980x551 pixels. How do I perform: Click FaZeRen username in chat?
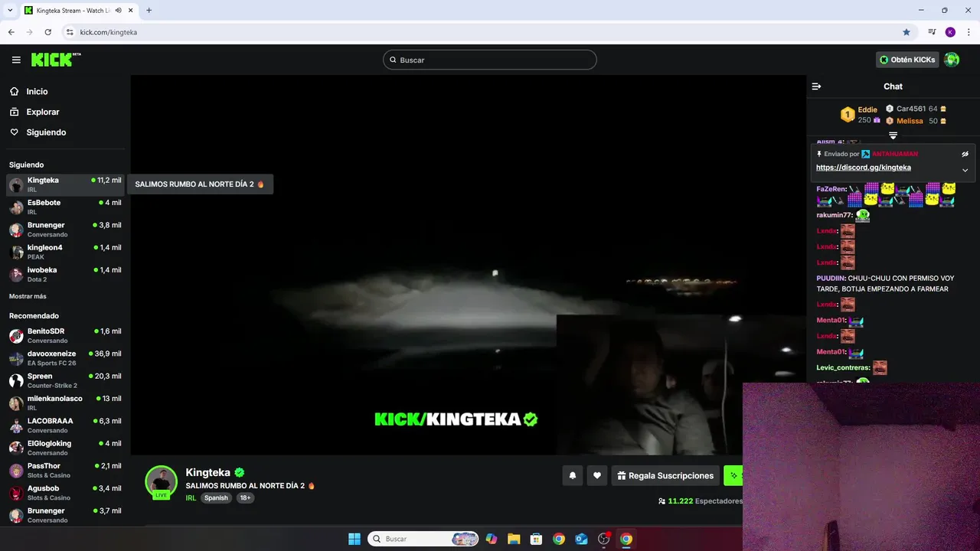point(831,189)
